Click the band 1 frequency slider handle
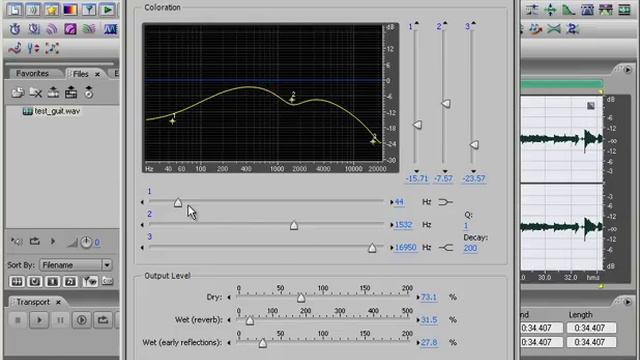Image resolution: width=640 pixels, height=360 pixels. point(178,202)
